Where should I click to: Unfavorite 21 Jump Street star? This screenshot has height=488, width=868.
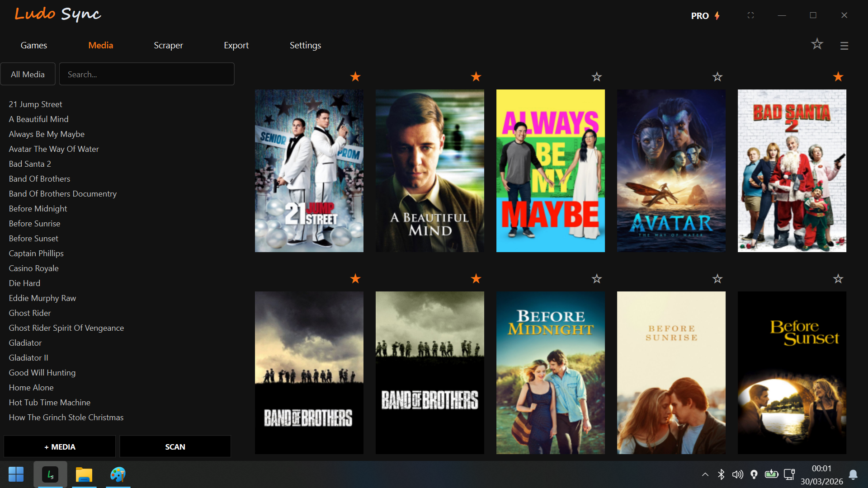(x=355, y=77)
